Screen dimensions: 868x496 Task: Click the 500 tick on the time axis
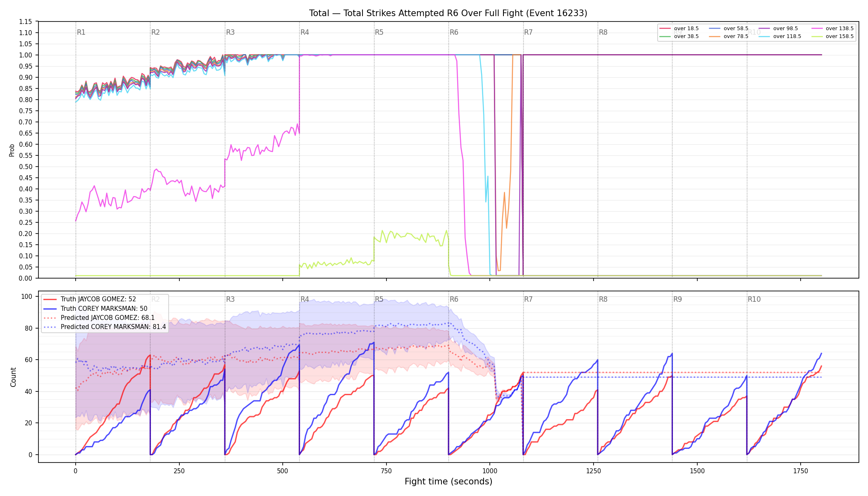coord(283,471)
